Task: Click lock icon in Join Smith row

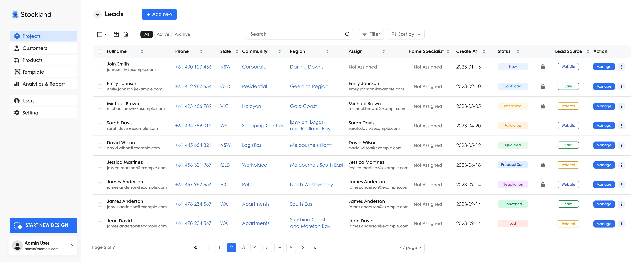Action: 543,67
